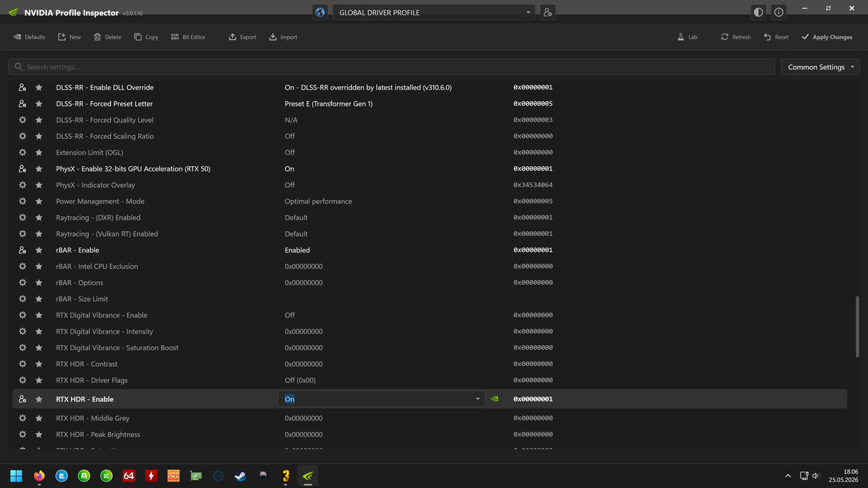Toggle favorite star for DLSS-RR - Forced Scaling Ratio
Image resolution: width=868 pixels, height=488 pixels.
[39, 136]
